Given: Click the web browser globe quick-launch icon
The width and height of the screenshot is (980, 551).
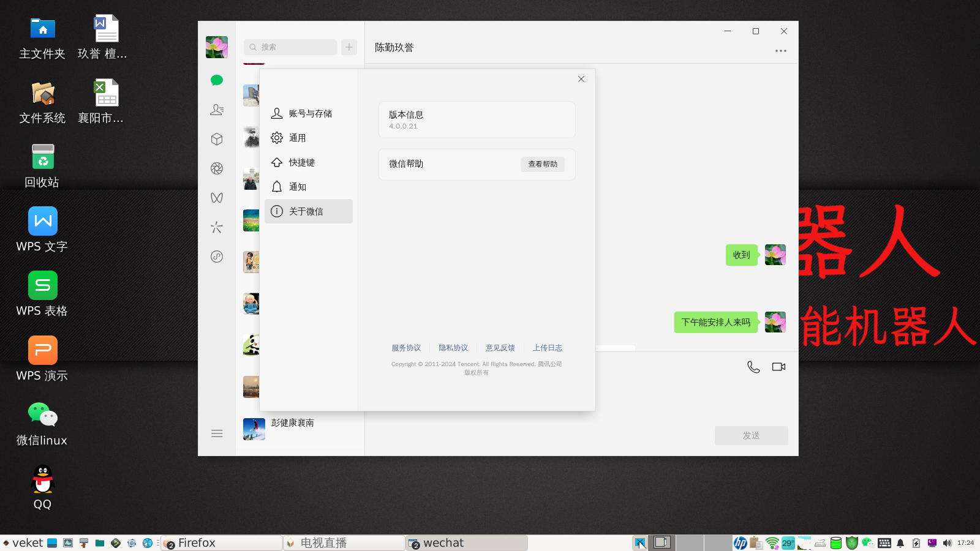Looking at the screenshot, I should click(148, 543).
